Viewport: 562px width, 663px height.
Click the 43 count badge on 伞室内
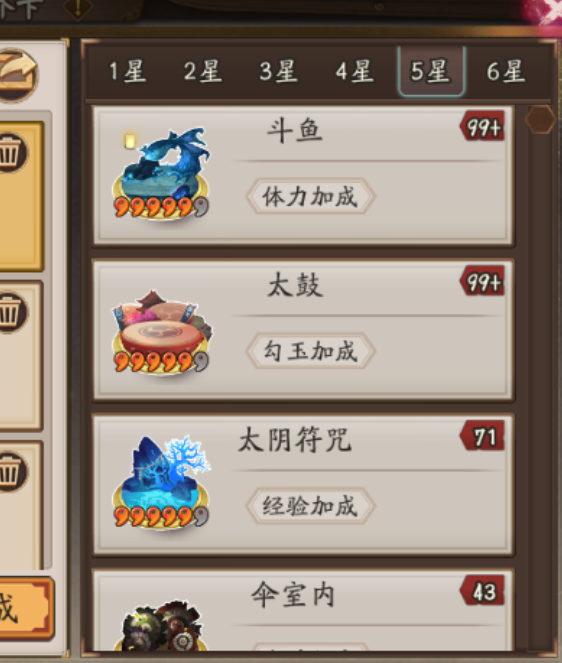click(482, 590)
